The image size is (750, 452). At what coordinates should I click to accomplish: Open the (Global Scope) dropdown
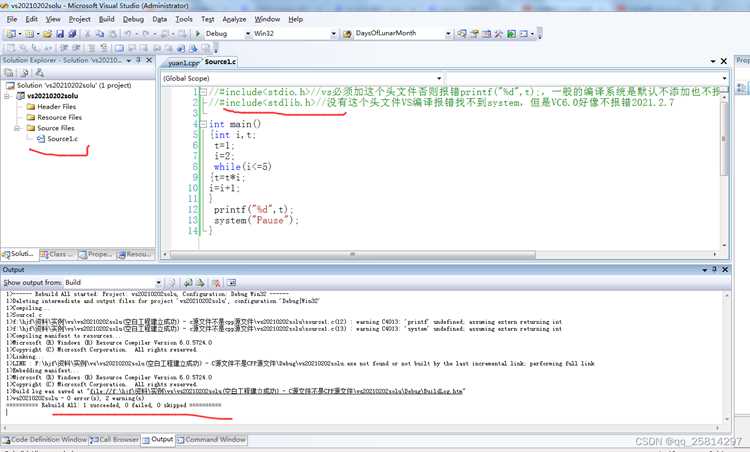[439, 78]
